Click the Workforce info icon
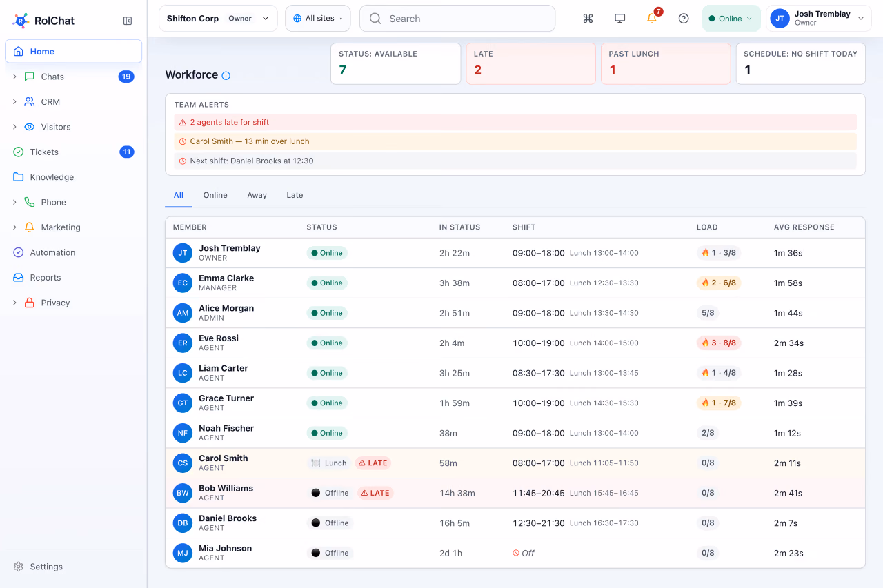 [226, 76]
